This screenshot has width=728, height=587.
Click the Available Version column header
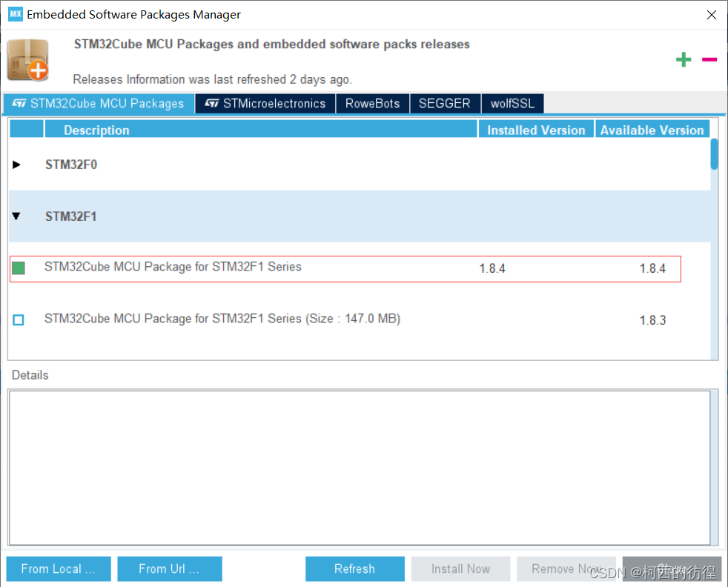click(x=652, y=130)
